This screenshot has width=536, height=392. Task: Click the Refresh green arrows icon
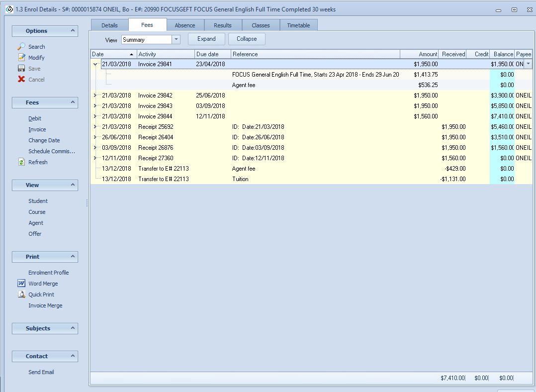[x=21, y=162]
